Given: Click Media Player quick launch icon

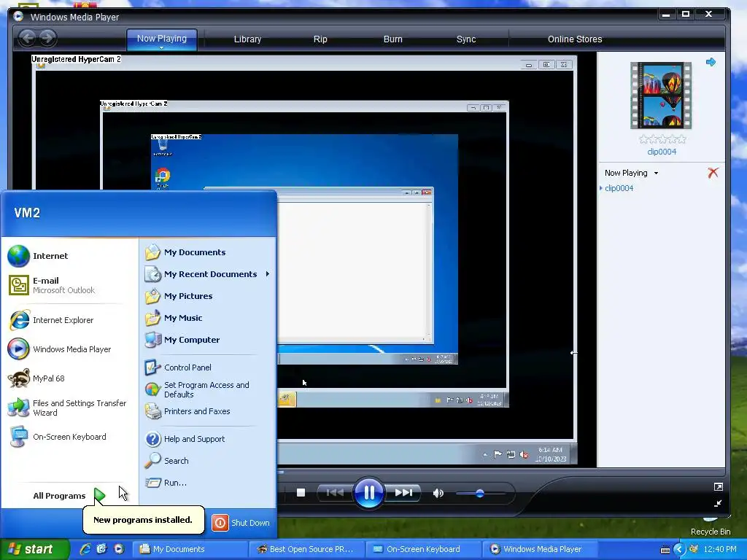Looking at the screenshot, I should (119, 549).
